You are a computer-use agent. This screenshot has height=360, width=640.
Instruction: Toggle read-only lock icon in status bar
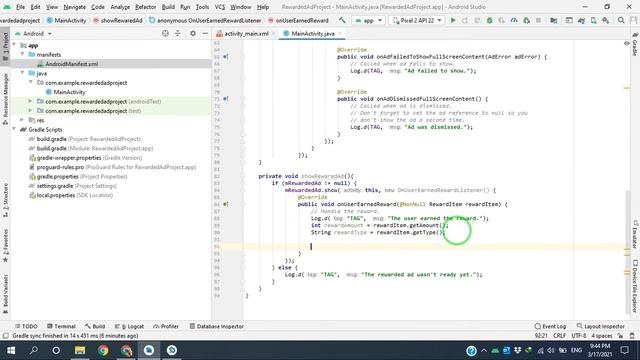620,336
